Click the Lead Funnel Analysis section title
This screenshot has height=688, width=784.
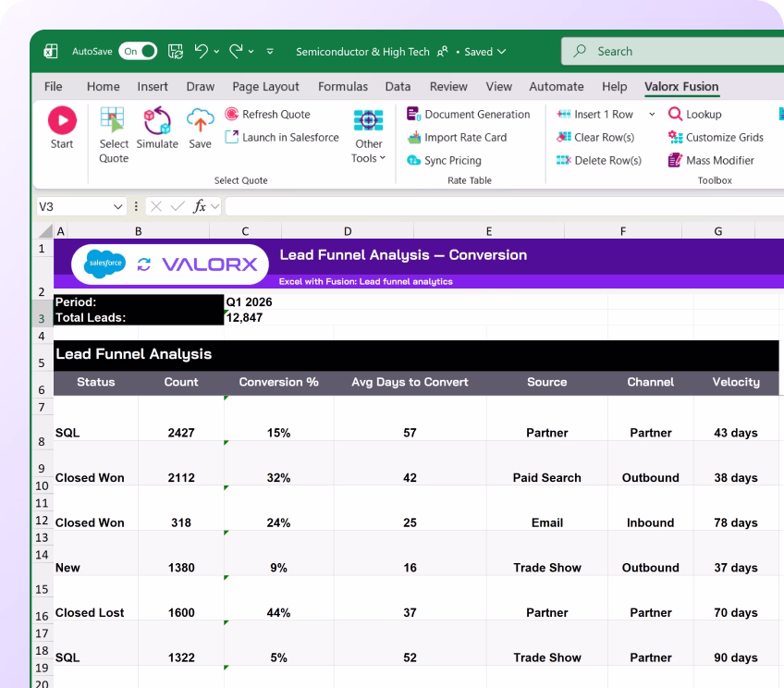[x=133, y=354]
